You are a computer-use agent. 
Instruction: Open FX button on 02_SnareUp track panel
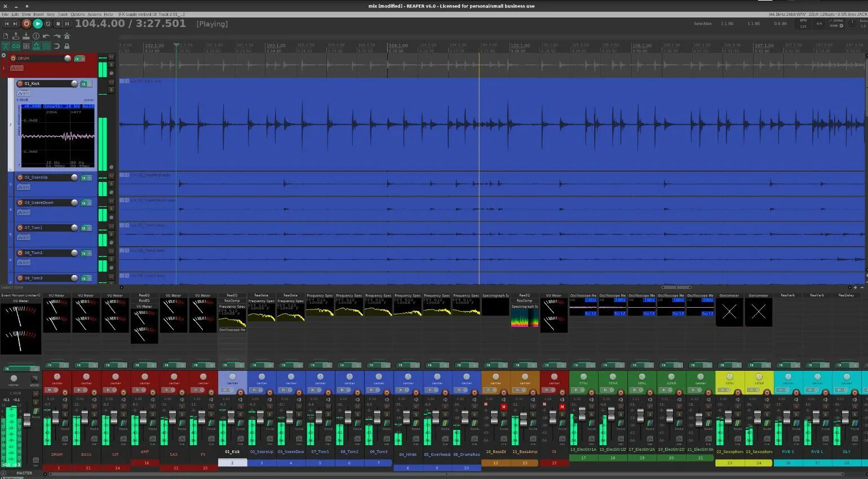(x=84, y=178)
